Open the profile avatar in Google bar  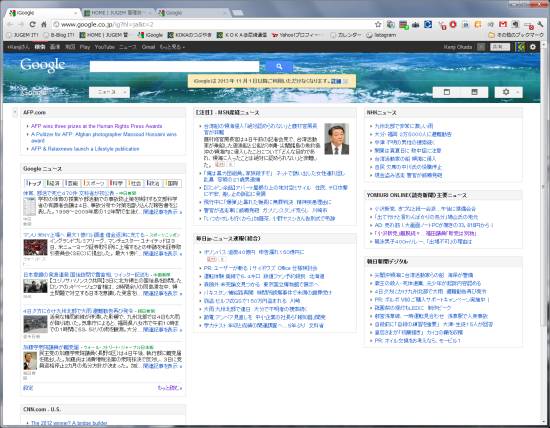click(519, 47)
